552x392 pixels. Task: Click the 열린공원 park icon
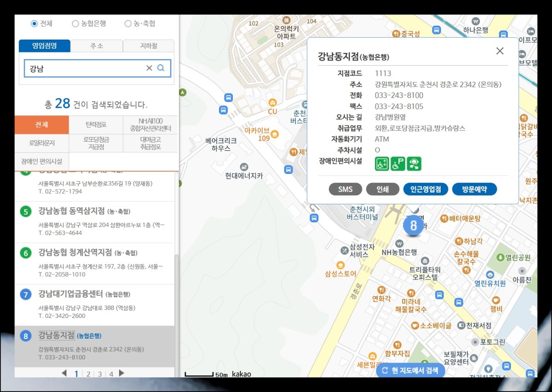click(500, 257)
